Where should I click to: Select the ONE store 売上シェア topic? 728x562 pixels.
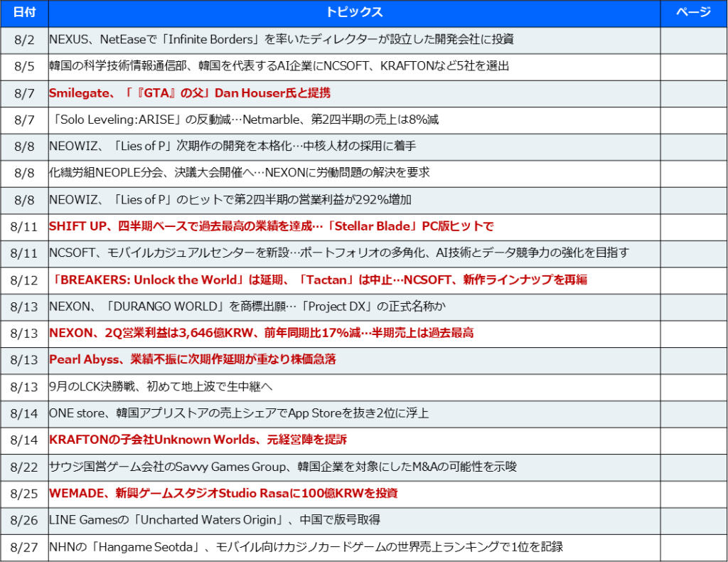tap(239, 413)
